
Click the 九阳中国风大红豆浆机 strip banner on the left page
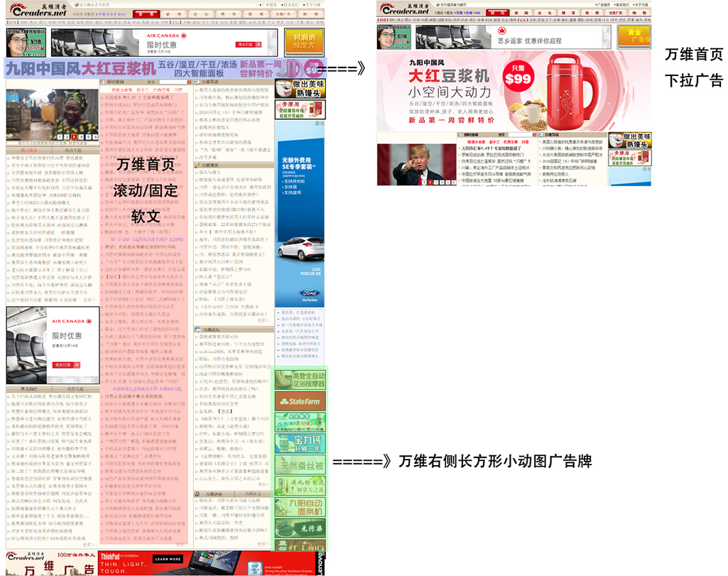point(165,69)
